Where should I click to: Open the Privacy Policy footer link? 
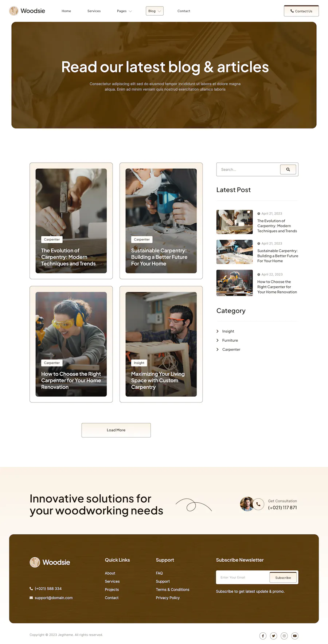click(168, 598)
